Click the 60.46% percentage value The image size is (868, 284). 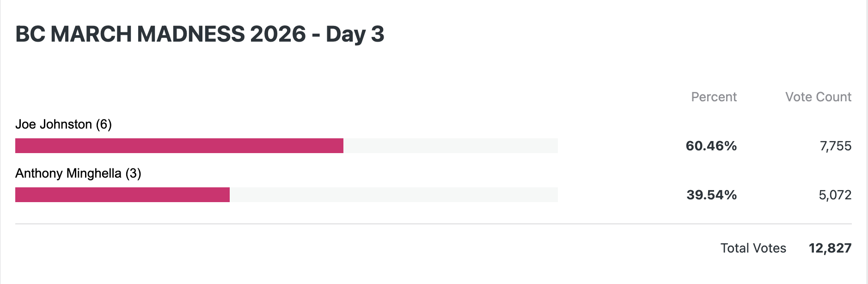click(711, 146)
